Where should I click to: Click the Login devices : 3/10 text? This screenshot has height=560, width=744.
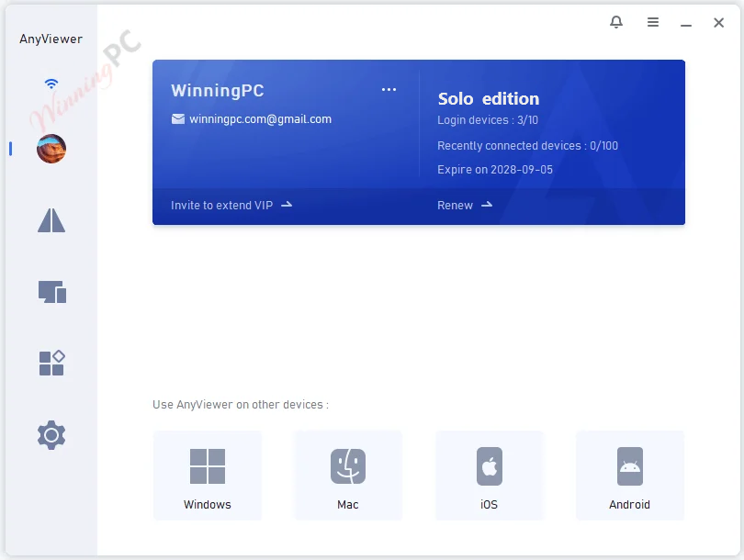coord(488,120)
